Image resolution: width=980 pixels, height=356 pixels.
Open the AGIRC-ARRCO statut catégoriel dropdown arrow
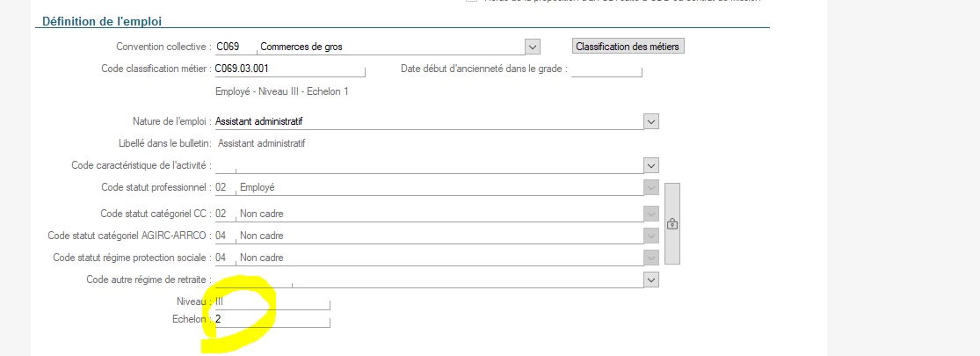point(650,236)
